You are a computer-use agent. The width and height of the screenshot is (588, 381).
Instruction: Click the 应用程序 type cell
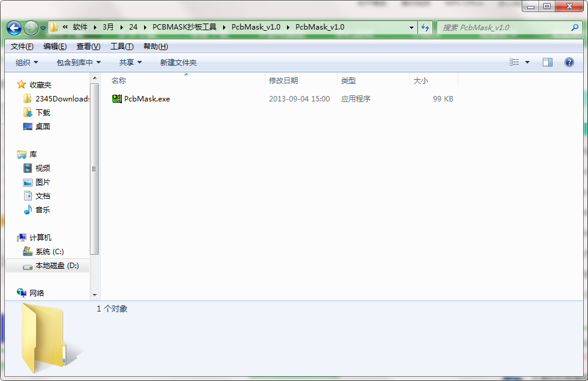pos(355,99)
